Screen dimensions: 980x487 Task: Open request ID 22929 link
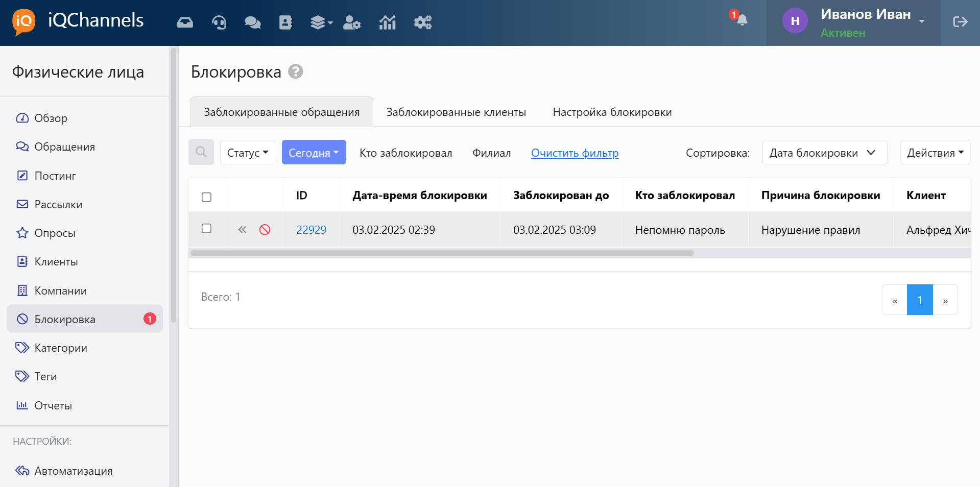(311, 230)
